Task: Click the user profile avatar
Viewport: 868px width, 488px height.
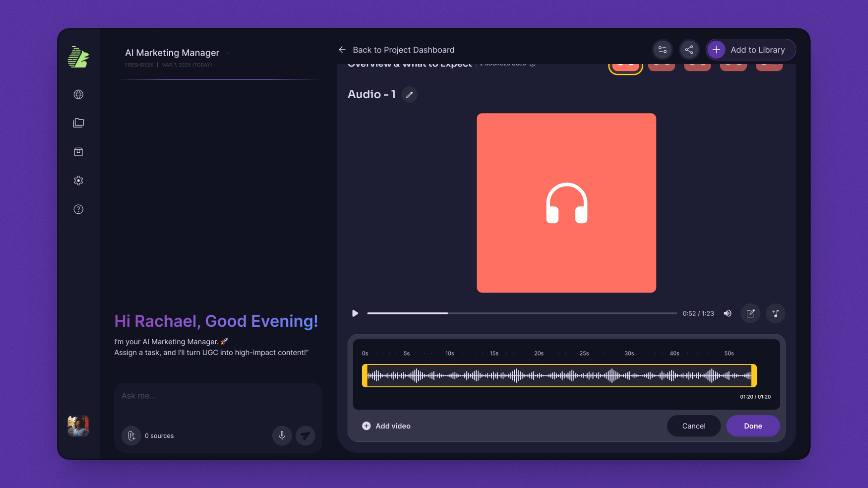Action: point(78,426)
